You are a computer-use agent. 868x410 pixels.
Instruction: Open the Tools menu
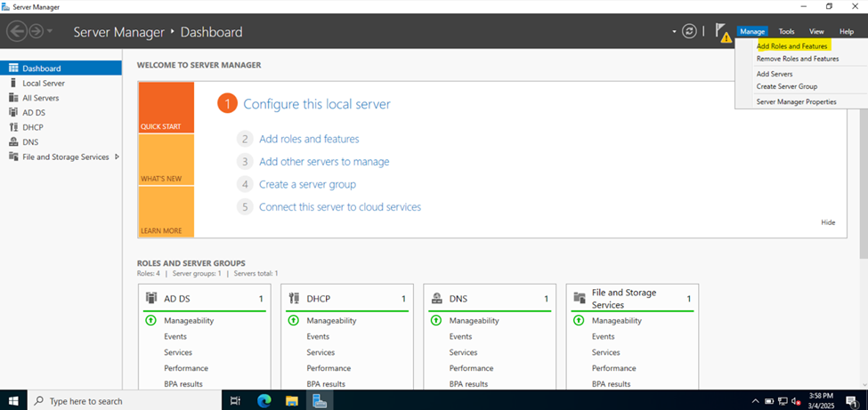coord(786,31)
